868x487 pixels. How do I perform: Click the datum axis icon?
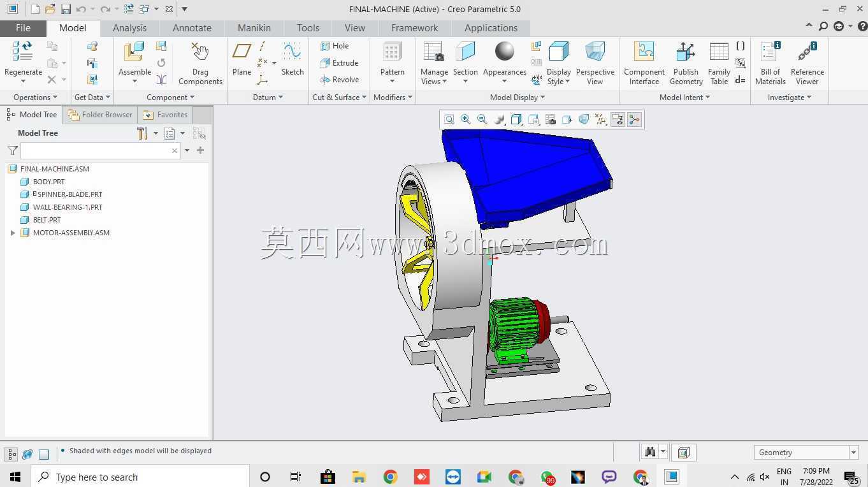(x=263, y=47)
